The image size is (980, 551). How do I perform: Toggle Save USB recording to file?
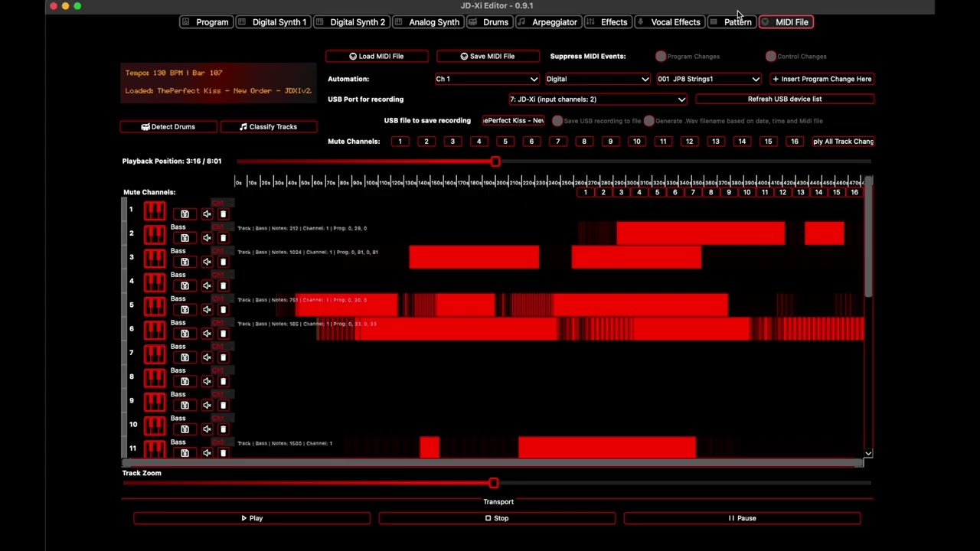coord(557,121)
